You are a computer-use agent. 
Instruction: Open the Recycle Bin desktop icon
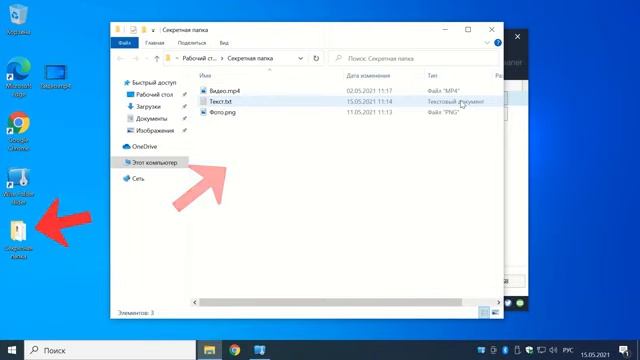click(18, 19)
